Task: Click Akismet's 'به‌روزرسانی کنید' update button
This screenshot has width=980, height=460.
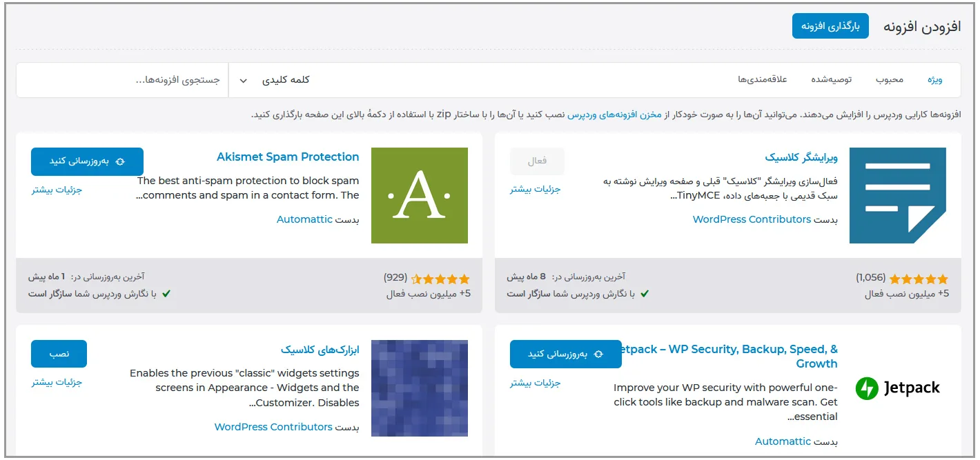Action: [x=87, y=161]
